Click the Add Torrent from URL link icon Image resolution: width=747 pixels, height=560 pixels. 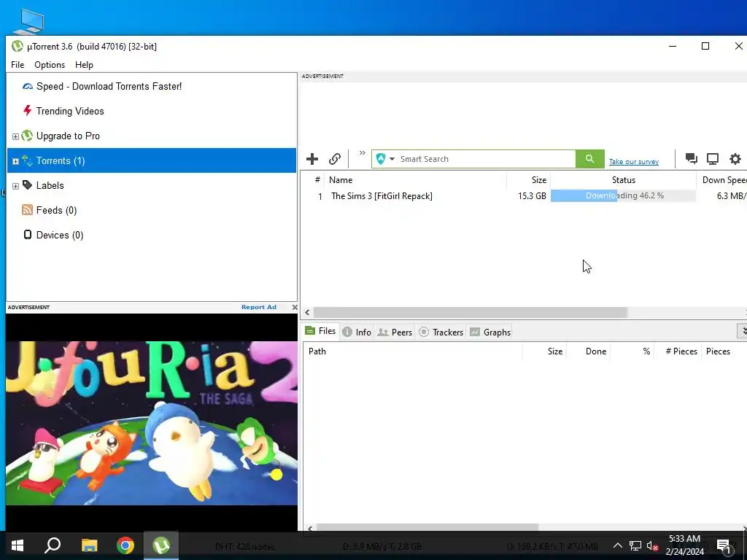point(335,159)
